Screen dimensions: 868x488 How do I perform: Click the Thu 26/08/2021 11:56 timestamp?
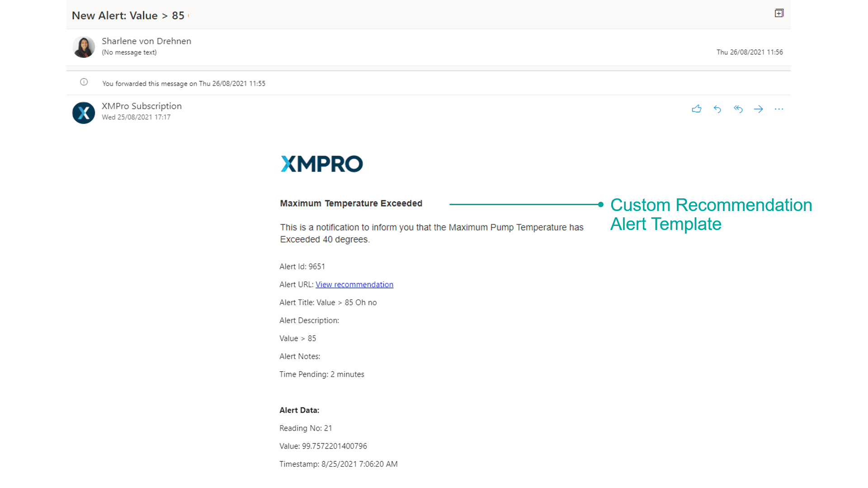(x=749, y=52)
